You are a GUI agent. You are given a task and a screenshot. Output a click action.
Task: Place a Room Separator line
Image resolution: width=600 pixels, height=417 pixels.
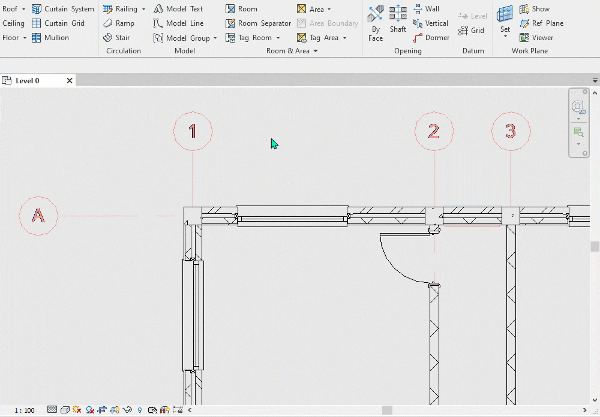[258, 23]
